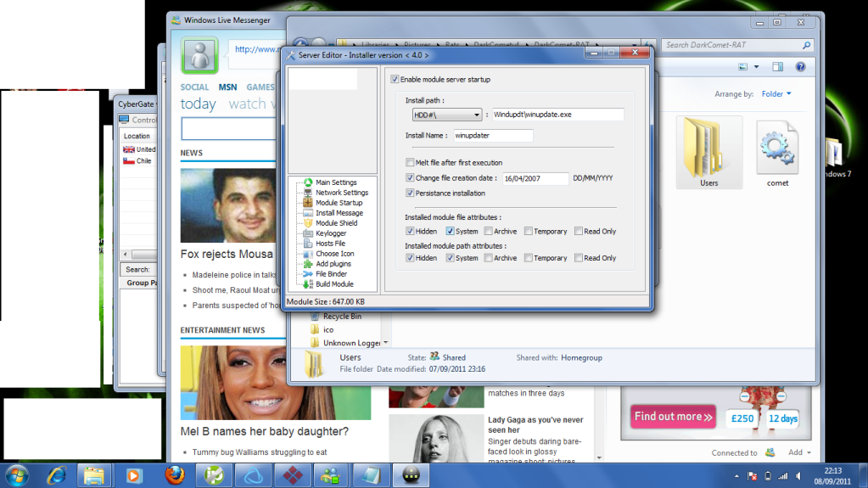This screenshot has height=488, width=868.
Task: Click the Install Name input field
Action: [x=493, y=135]
